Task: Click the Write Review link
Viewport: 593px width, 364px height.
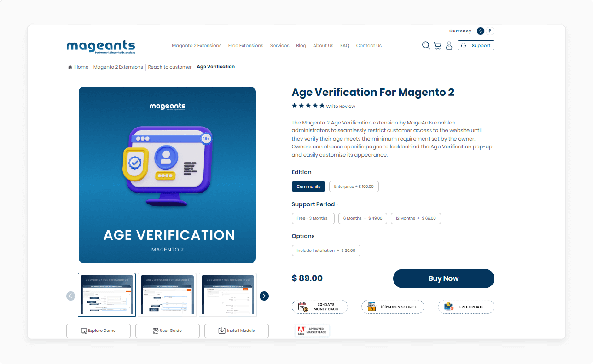Action: click(x=341, y=106)
